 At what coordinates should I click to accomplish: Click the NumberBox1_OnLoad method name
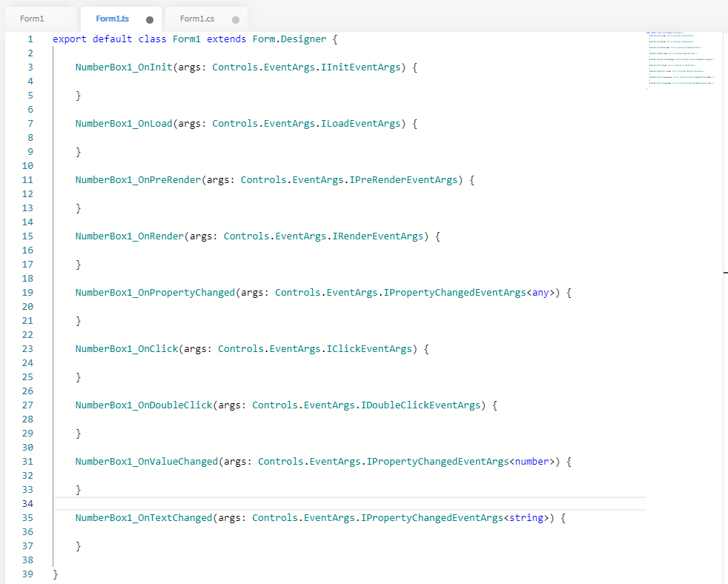pos(124,124)
